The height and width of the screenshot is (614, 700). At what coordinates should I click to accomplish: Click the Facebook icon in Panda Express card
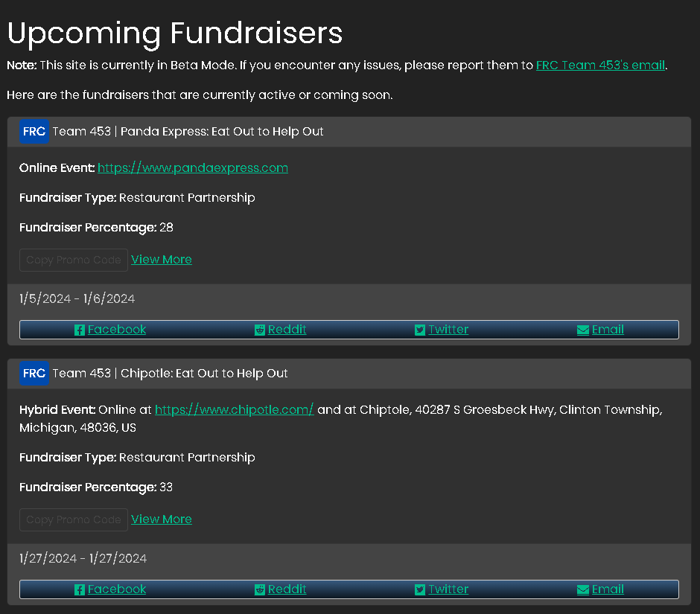[x=80, y=330]
